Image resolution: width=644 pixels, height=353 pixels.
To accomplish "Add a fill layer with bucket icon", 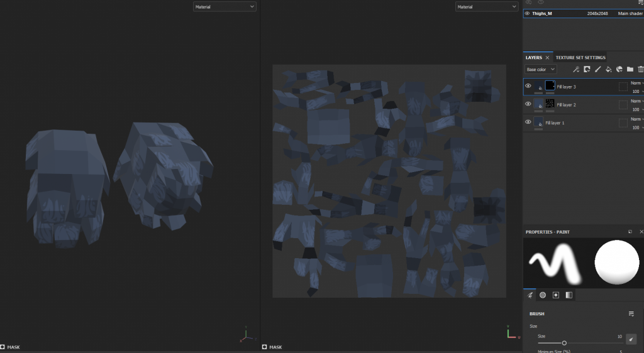I will point(608,69).
